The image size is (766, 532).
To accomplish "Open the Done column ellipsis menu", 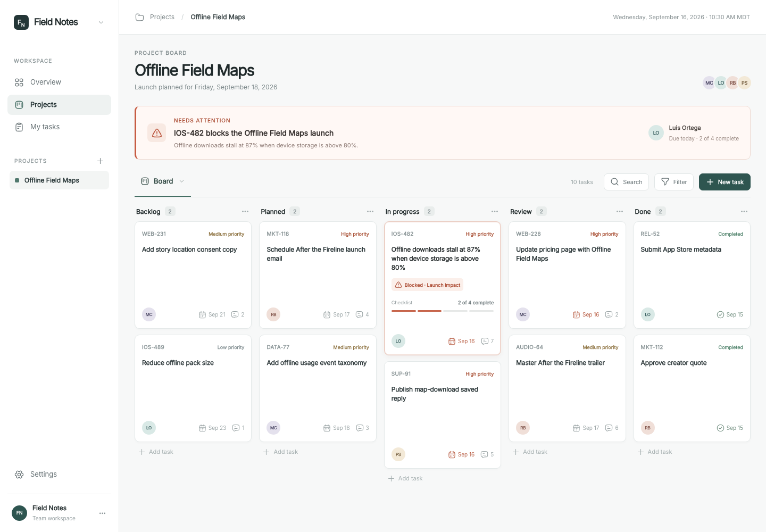I will 744,212.
